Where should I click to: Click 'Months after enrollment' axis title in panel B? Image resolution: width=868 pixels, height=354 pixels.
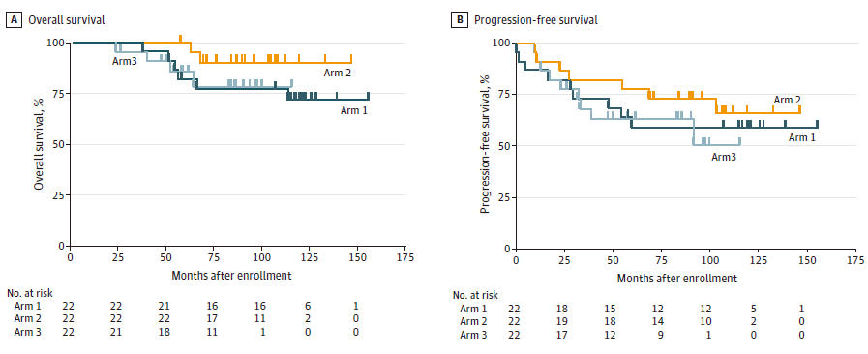677,279
